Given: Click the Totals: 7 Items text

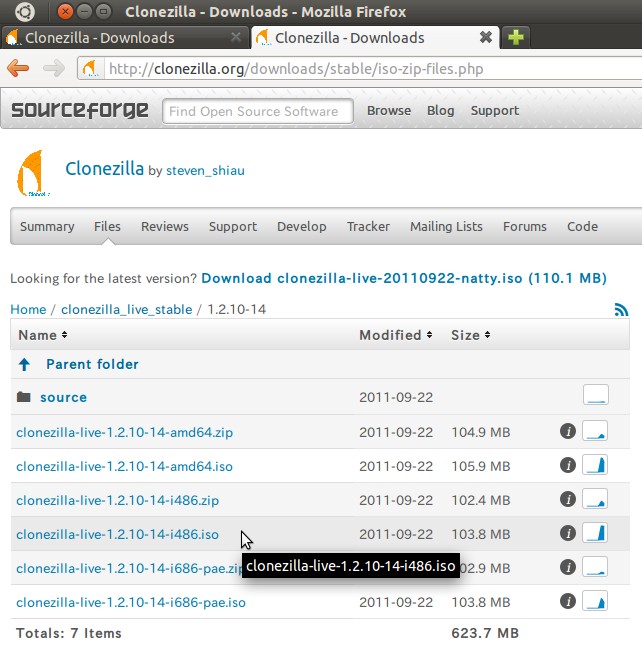Looking at the screenshot, I should (69, 633).
